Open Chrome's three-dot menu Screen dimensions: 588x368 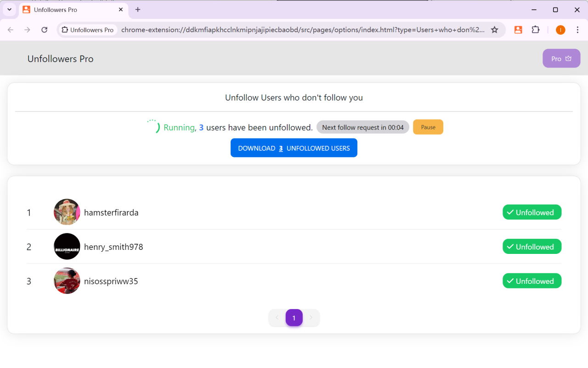click(x=577, y=30)
